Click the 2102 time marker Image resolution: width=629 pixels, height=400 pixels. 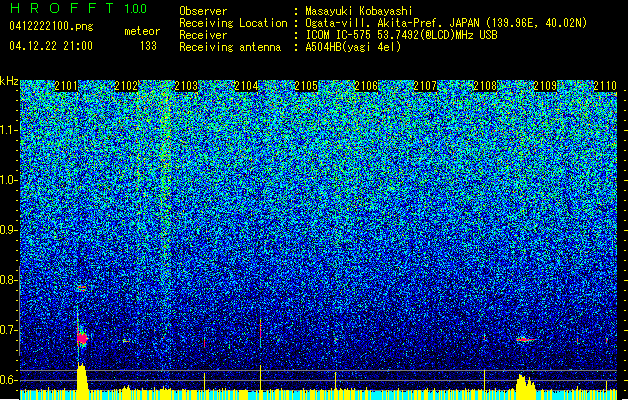coord(126,86)
